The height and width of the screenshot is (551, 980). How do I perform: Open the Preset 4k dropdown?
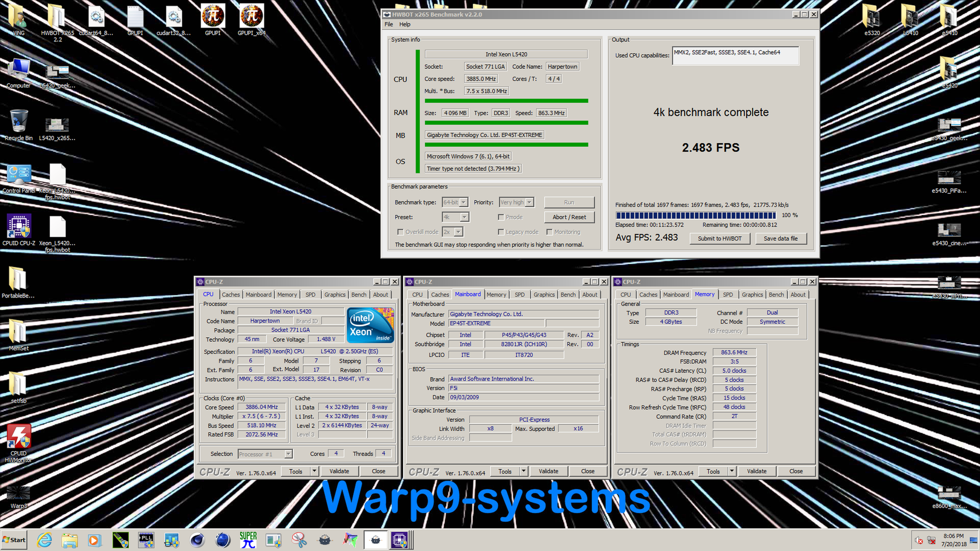click(x=464, y=217)
